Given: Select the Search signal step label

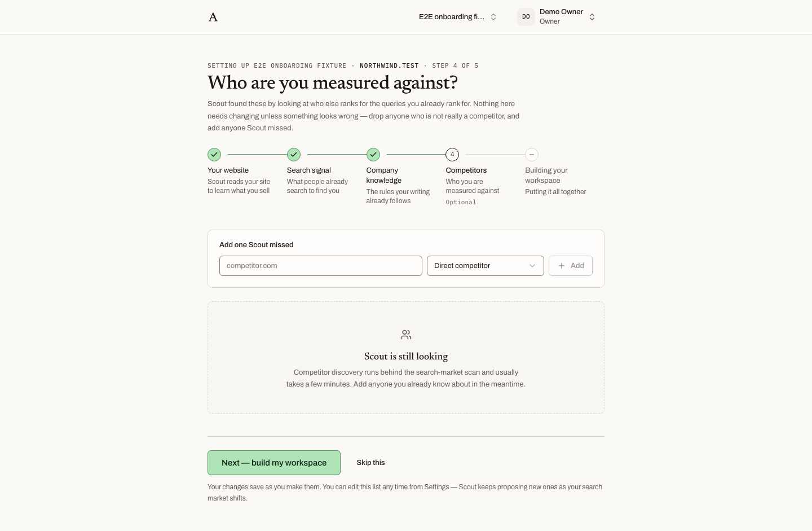Looking at the screenshot, I should click(x=309, y=170).
